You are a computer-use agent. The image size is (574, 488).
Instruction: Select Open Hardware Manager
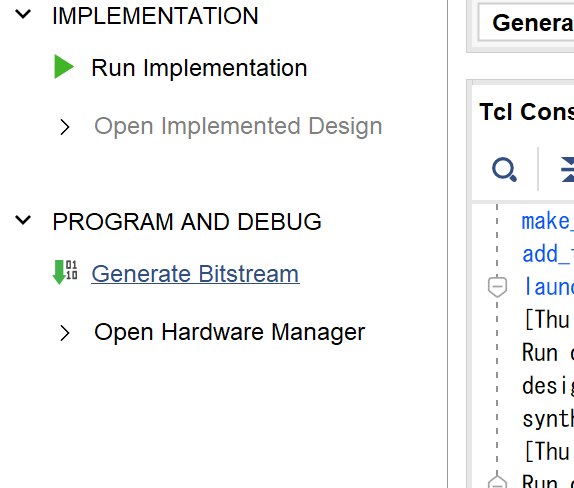230,332
